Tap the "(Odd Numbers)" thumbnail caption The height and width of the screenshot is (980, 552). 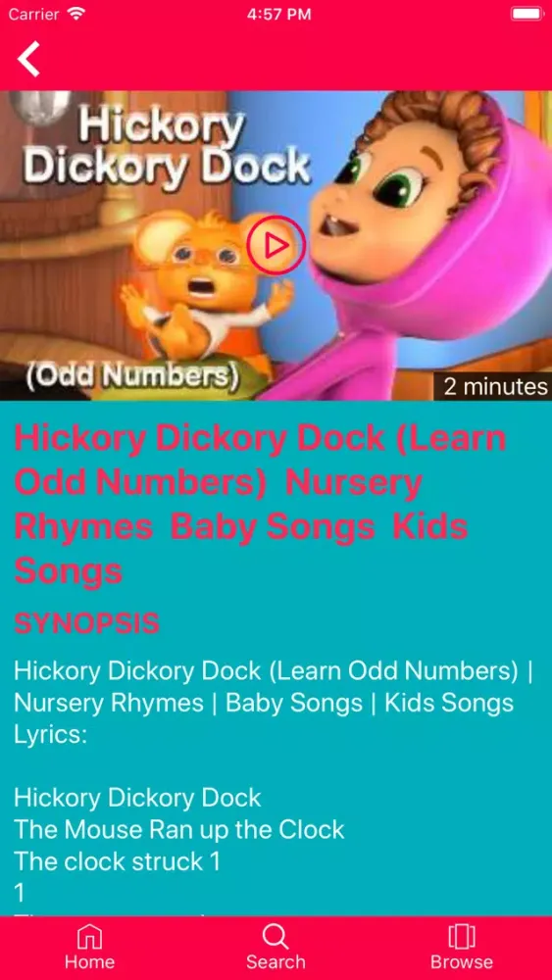click(x=132, y=375)
